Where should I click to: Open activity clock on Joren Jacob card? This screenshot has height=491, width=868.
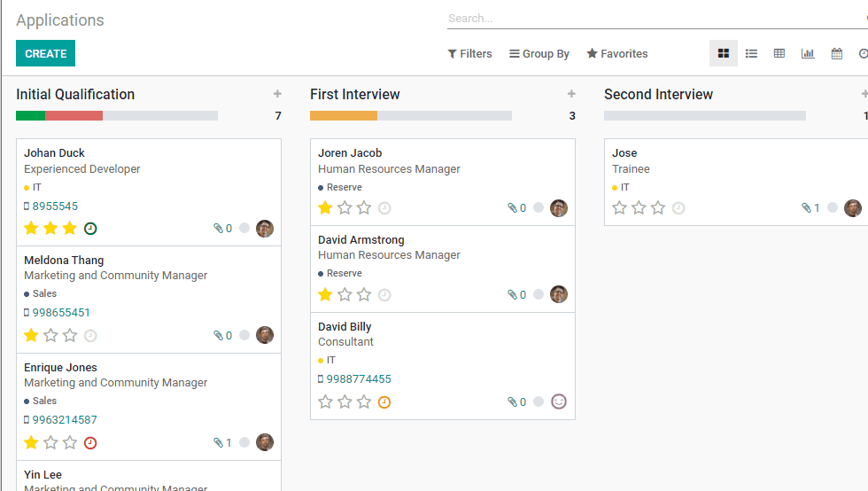pos(384,208)
